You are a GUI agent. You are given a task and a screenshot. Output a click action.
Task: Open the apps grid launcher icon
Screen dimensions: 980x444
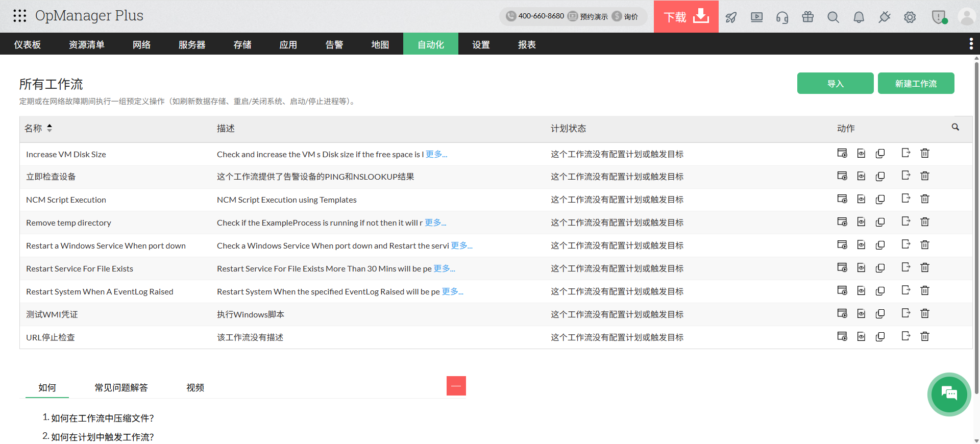(x=20, y=16)
